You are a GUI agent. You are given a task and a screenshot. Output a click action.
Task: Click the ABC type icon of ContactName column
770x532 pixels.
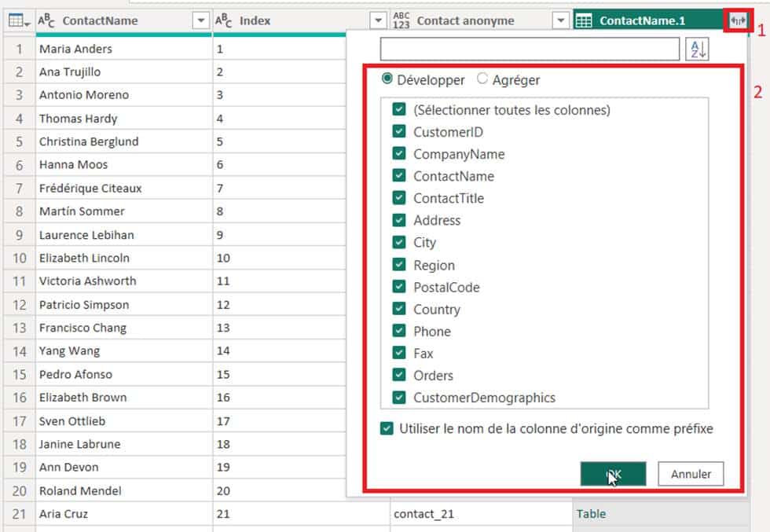tap(47, 21)
